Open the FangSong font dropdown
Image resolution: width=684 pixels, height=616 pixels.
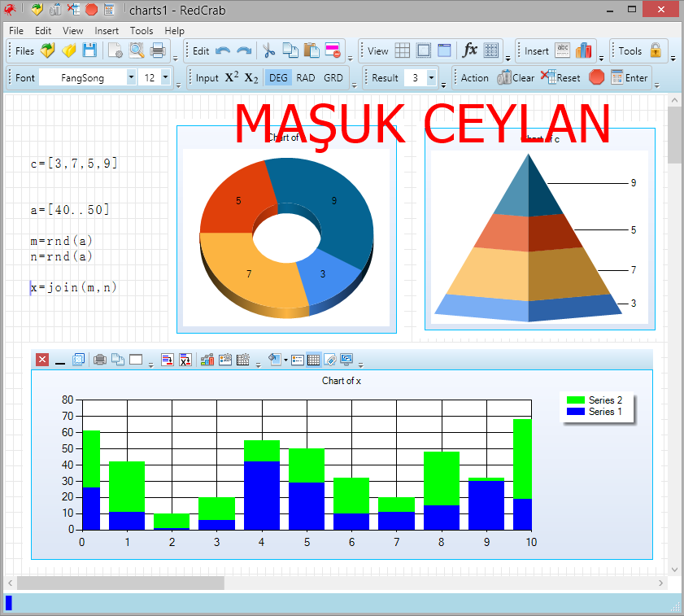coord(131,78)
